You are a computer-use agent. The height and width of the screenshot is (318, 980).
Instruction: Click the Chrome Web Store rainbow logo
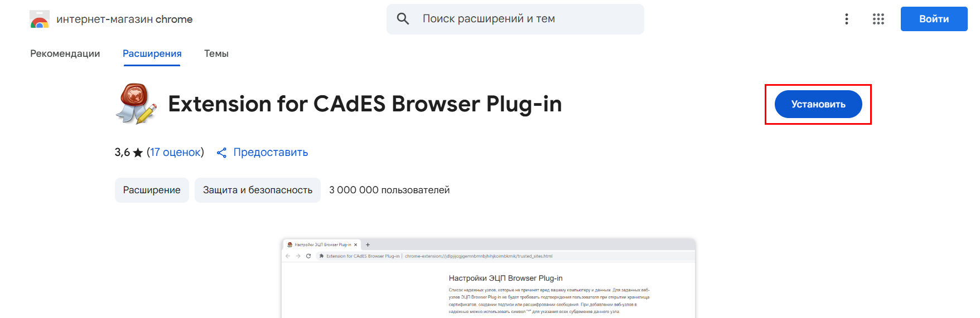pyautogui.click(x=40, y=19)
